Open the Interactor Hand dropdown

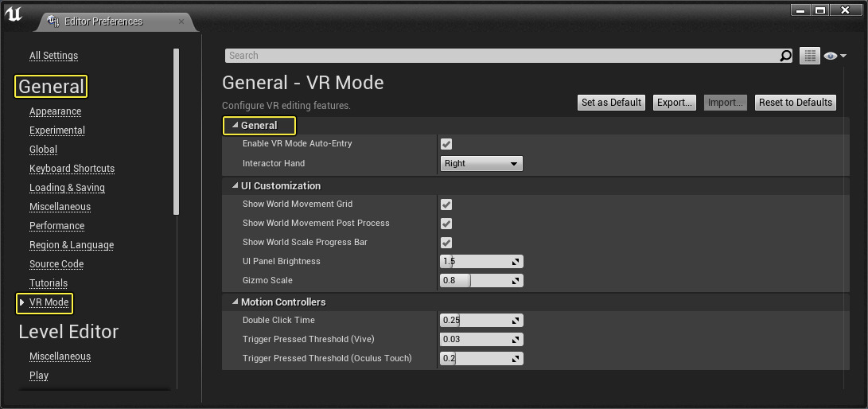[x=481, y=164]
